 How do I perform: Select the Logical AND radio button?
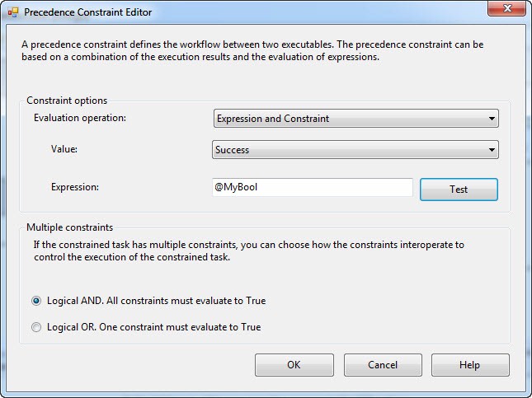tap(36, 301)
